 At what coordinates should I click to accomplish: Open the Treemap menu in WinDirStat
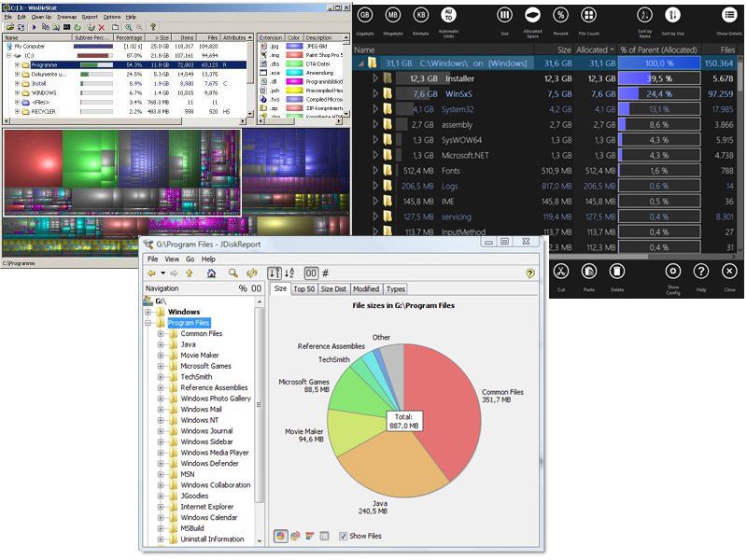pyautogui.click(x=67, y=17)
